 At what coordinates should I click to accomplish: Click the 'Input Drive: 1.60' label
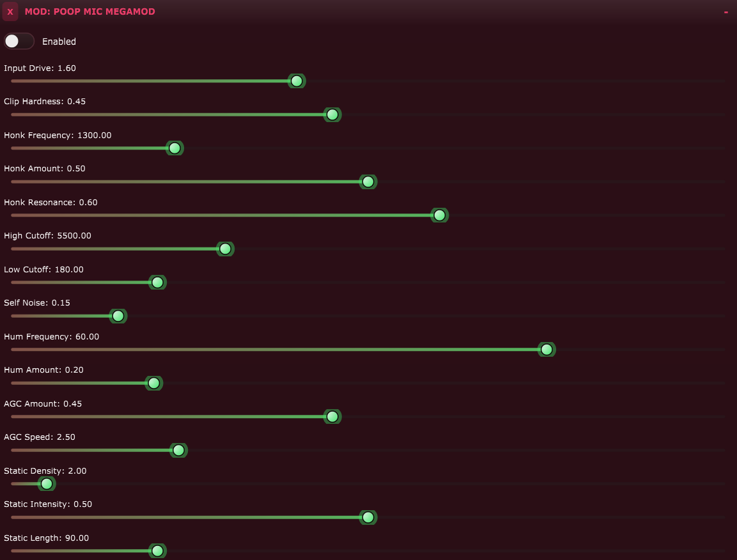(40, 68)
